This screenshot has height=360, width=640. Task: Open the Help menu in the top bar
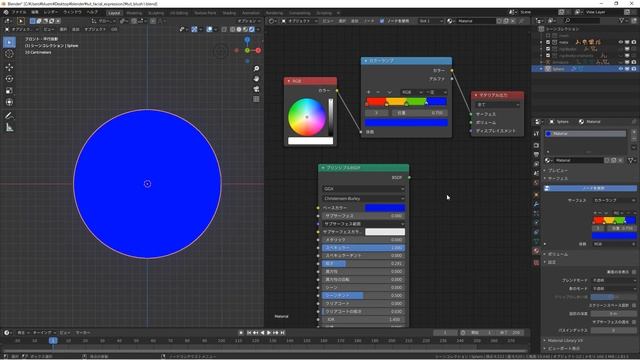click(92, 12)
